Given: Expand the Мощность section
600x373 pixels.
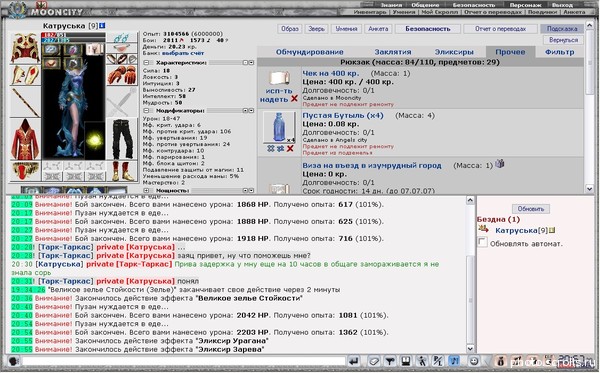Looking at the screenshot, I should (146, 190).
